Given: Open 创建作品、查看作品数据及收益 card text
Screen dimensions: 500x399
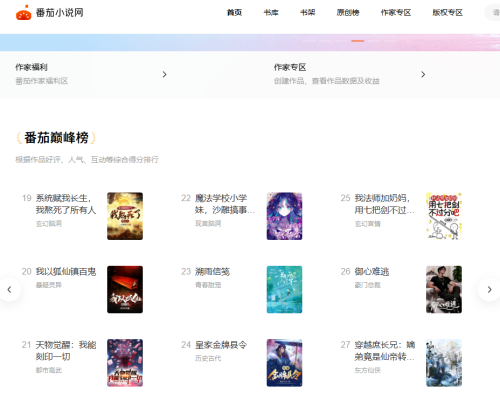Looking at the screenshot, I should tap(327, 81).
